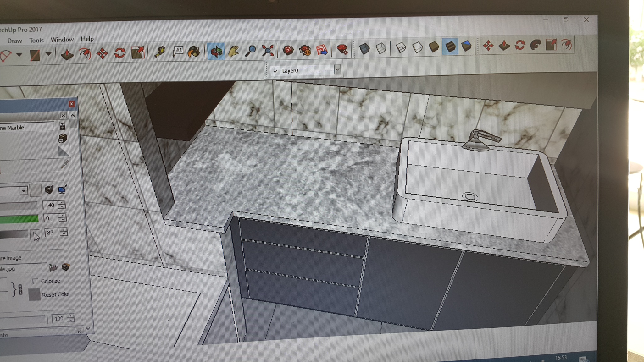Browse for texture image file

click(x=53, y=267)
